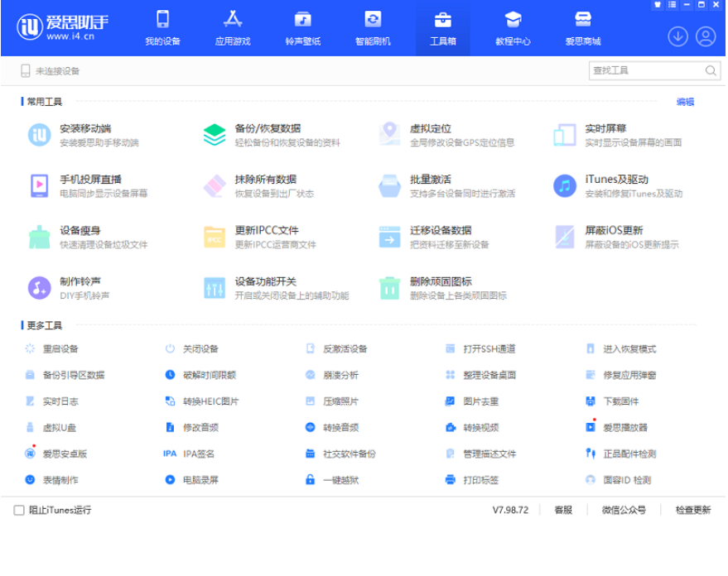
Task: Open the 下载固件 tool
Action: pos(612,401)
